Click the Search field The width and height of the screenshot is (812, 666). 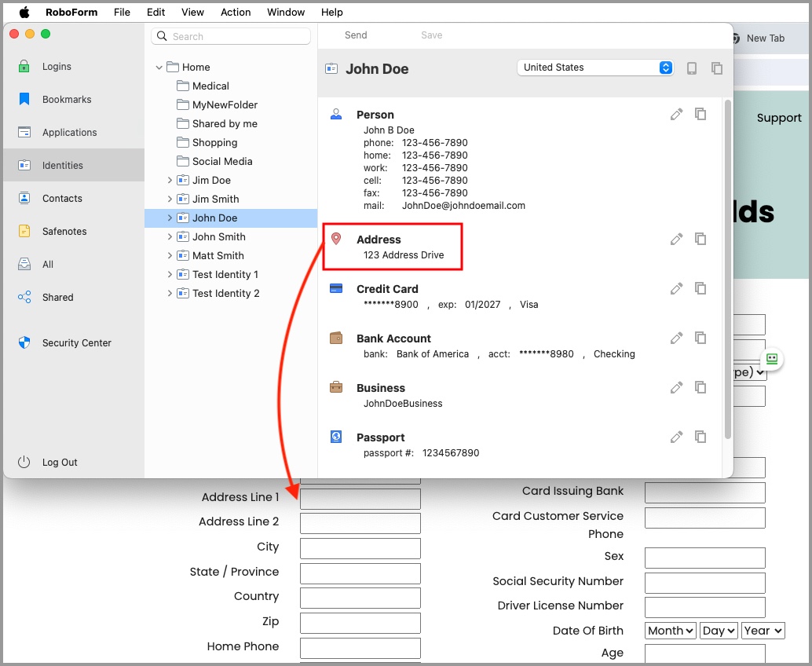pos(231,36)
